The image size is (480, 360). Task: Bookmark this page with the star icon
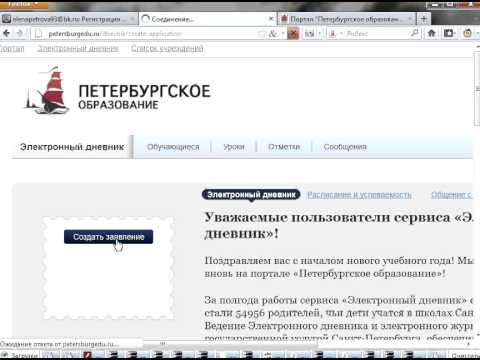coord(262,33)
